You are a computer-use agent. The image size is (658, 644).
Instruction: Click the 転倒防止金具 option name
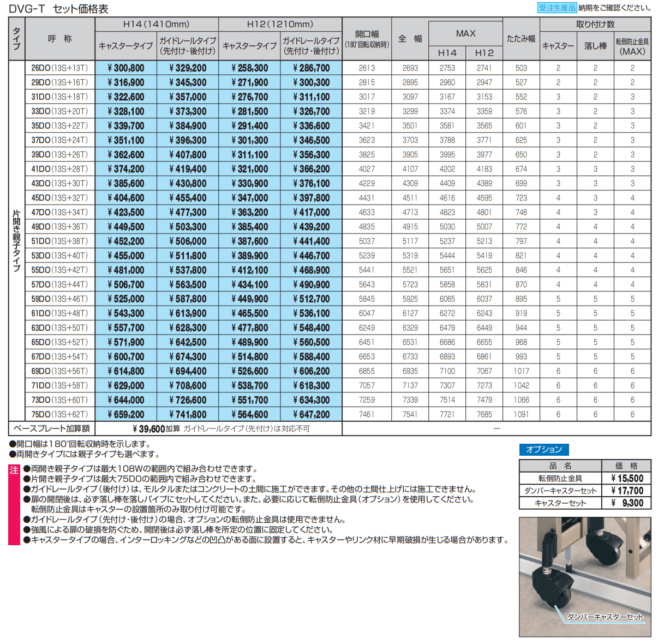pos(560,479)
